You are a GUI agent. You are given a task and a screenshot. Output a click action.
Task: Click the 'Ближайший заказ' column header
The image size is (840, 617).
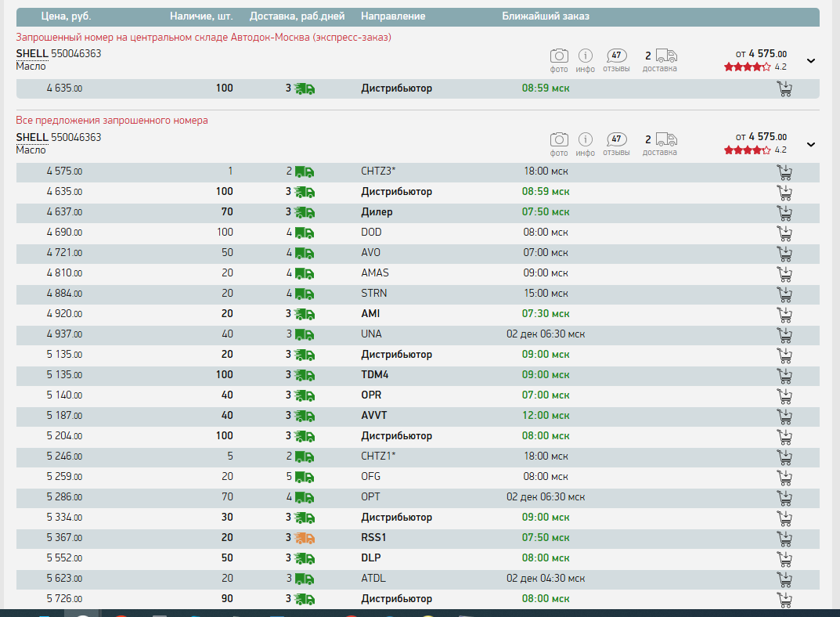click(546, 16)
